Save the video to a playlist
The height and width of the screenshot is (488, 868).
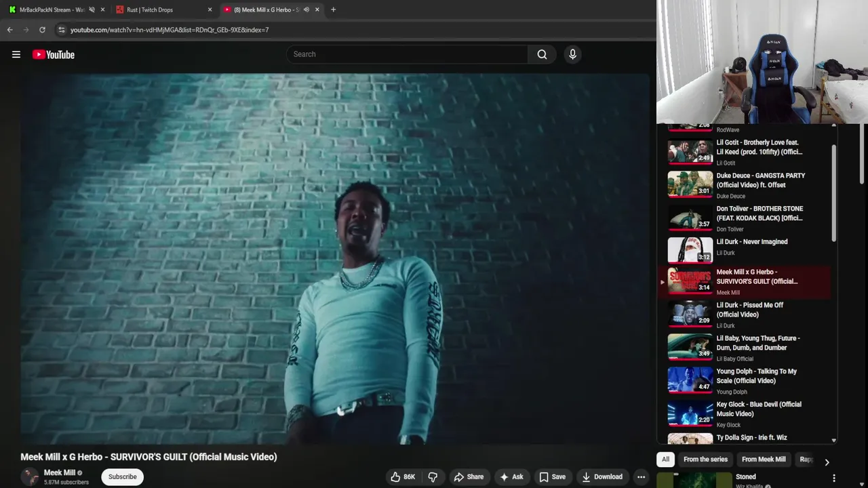tap(552, 476)
